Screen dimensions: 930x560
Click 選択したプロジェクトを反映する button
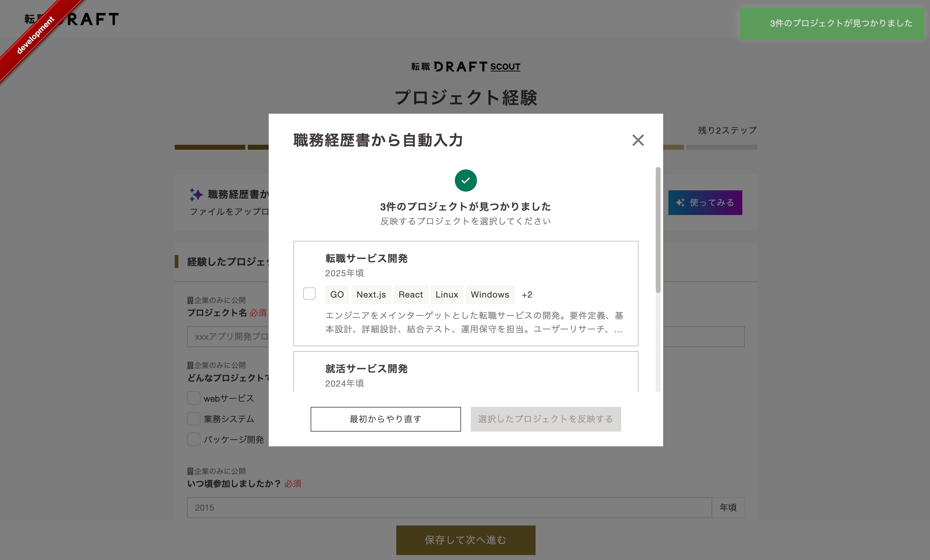[545, 419]
